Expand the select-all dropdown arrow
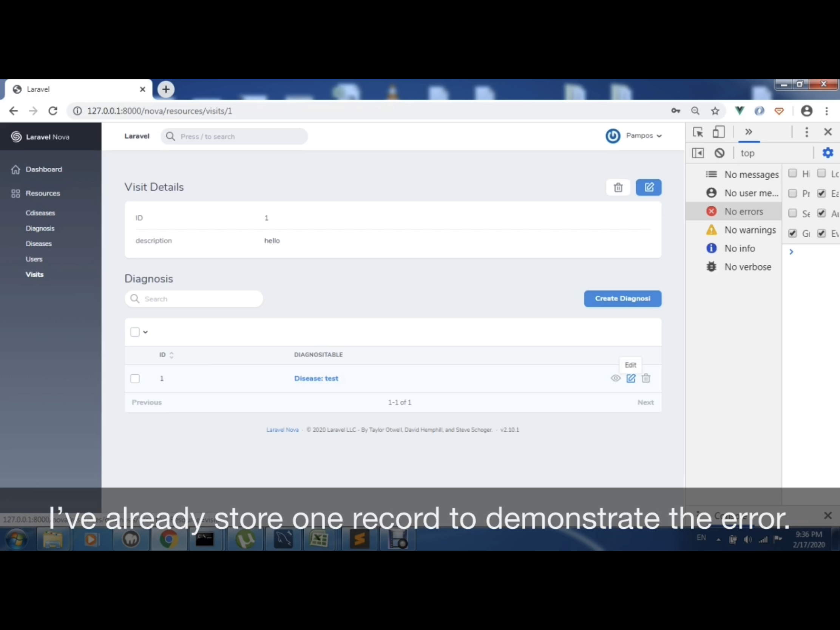Screen dimensions: 840x630 pos(145,332)
